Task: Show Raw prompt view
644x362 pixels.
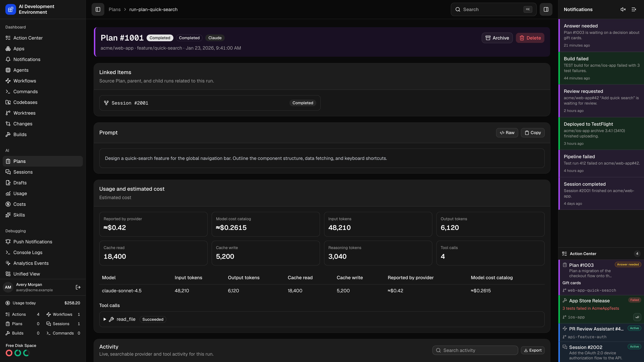Action: 507,133
